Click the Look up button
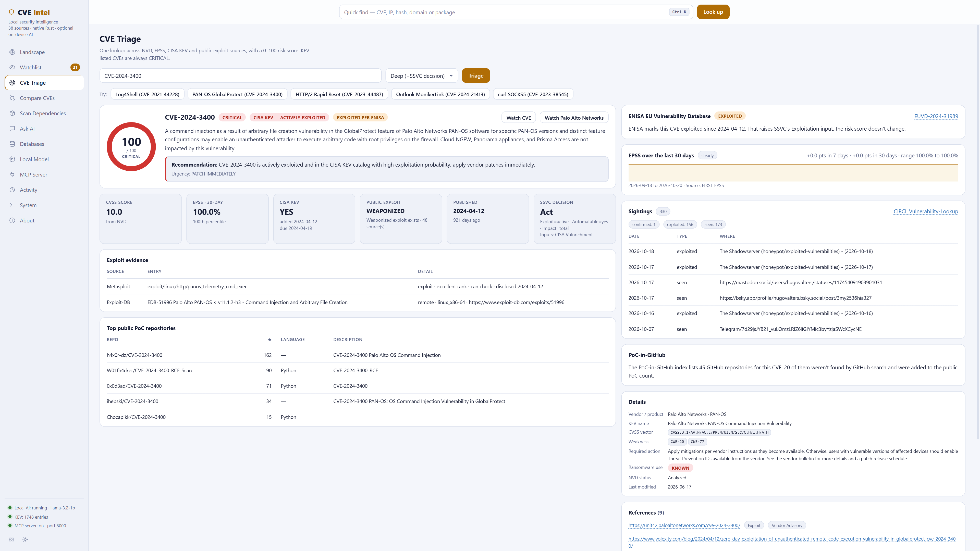Image resolution: width=980 pixels, height=551 pixels. 713,12
